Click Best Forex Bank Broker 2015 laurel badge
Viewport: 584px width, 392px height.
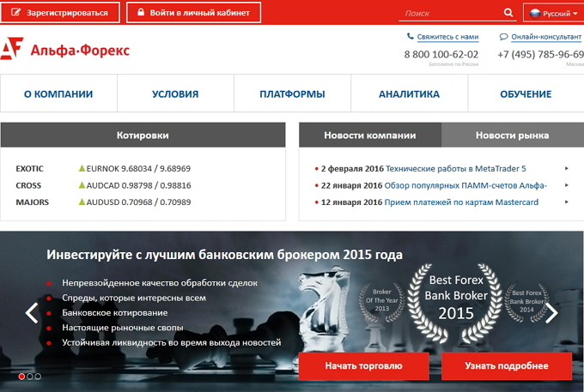(455, 303)
